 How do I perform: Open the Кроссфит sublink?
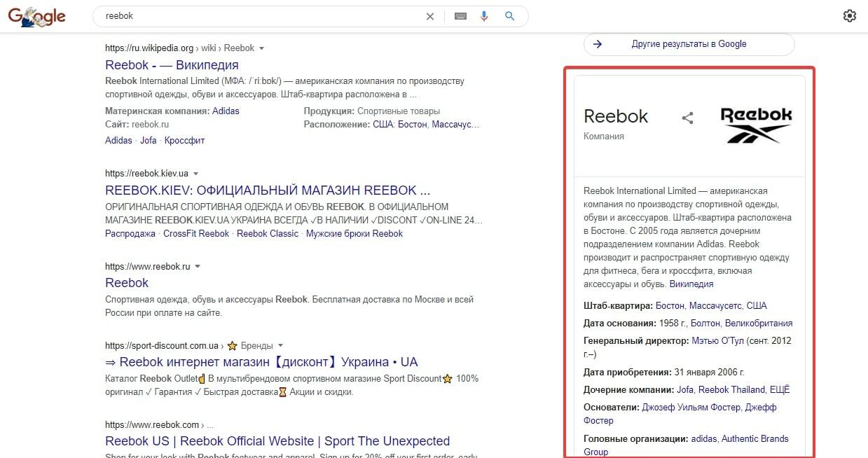[x=185, y=140]
